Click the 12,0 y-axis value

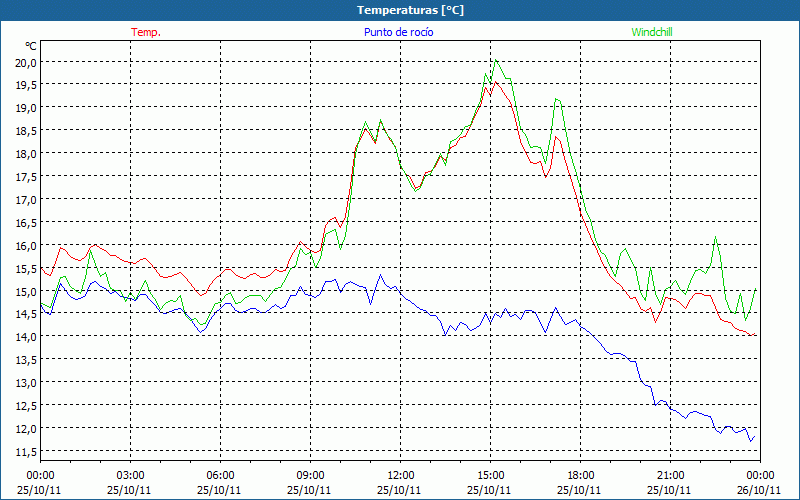(x=27, y=429)
